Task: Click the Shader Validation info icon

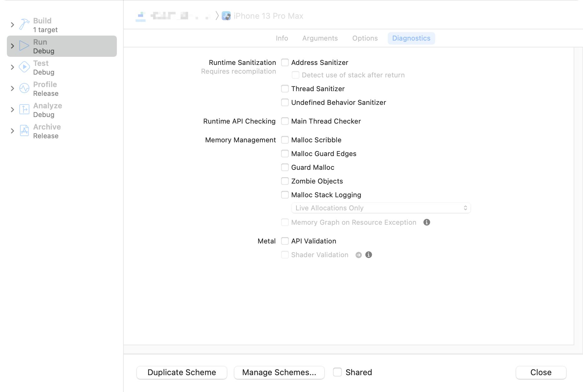Action: 369,255
